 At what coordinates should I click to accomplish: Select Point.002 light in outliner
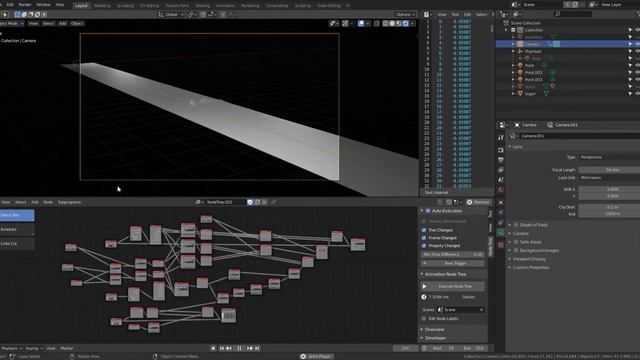pyautogui.click(x=533, y=73)
